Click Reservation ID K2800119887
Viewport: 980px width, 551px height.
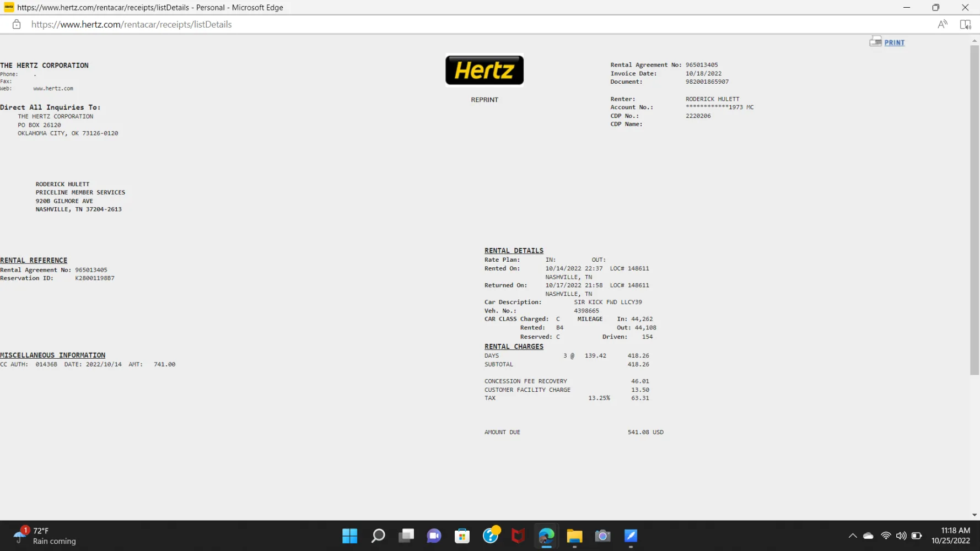point(95,278)
